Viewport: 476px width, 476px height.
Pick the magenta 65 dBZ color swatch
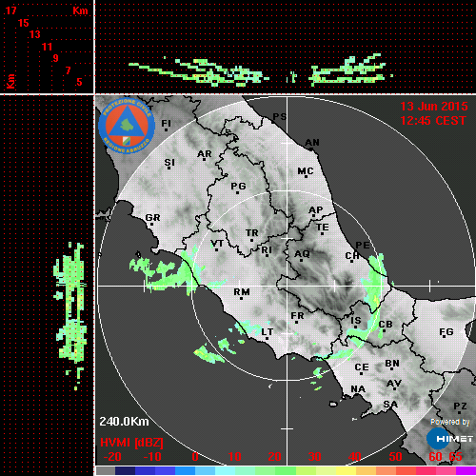(466, 470)
